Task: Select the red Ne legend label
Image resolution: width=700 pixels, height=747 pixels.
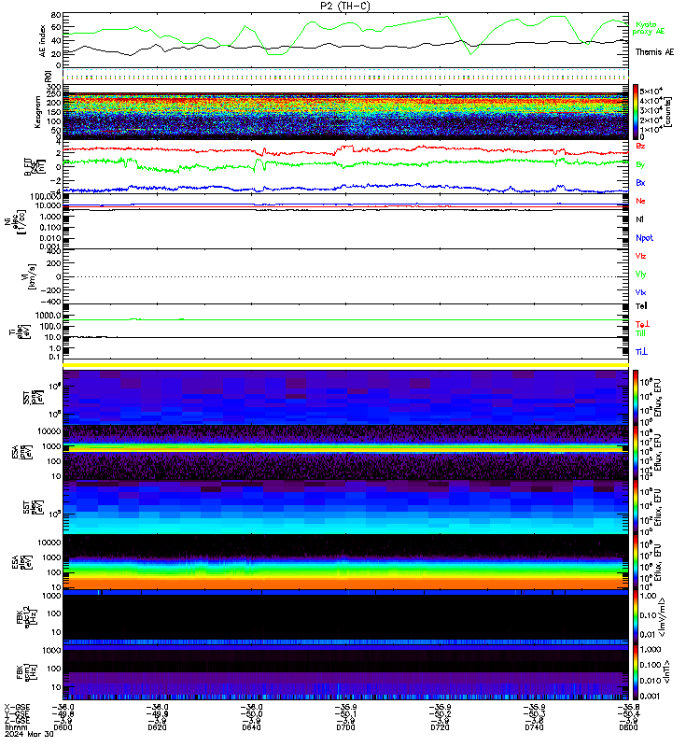Action: click(x=640, y=201)
